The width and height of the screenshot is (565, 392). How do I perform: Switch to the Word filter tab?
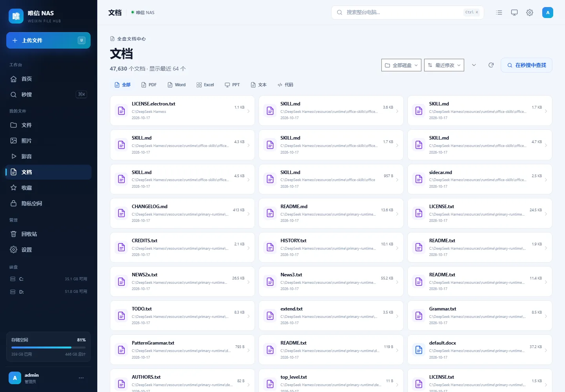point(177,85)
